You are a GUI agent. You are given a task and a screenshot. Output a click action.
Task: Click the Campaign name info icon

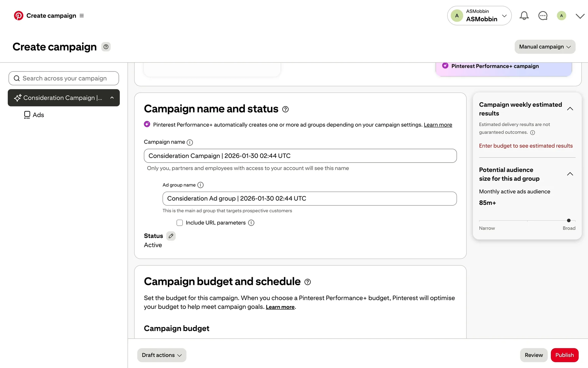(190, 142)
